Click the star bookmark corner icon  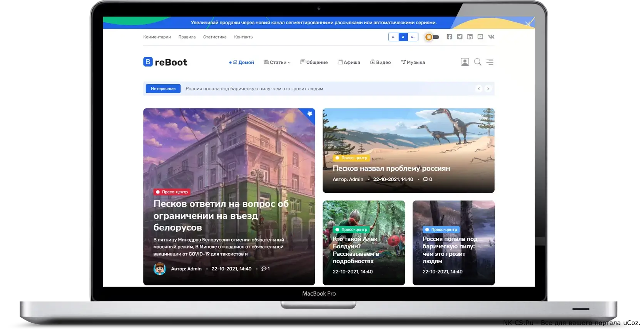[310, 113]
